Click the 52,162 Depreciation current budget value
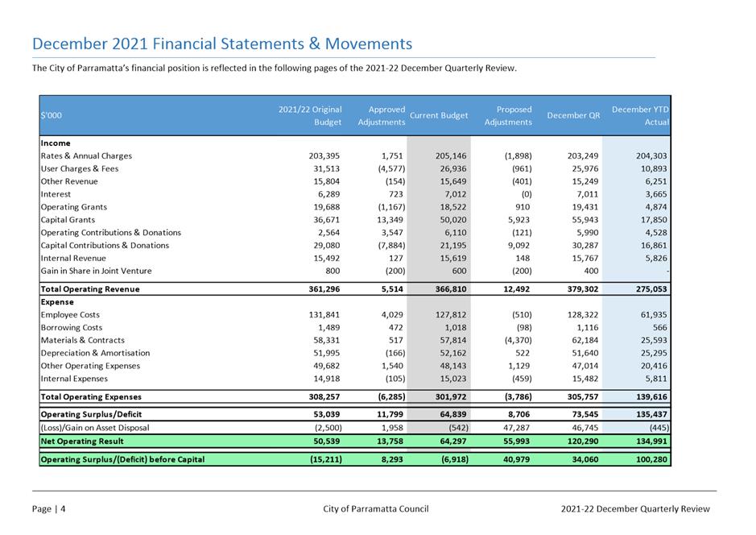 pyautogui.click(x=453, y=353)
